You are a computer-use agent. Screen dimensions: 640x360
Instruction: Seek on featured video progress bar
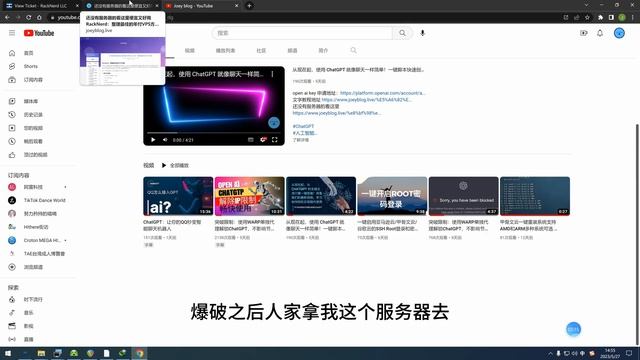(x=214, y=133)
